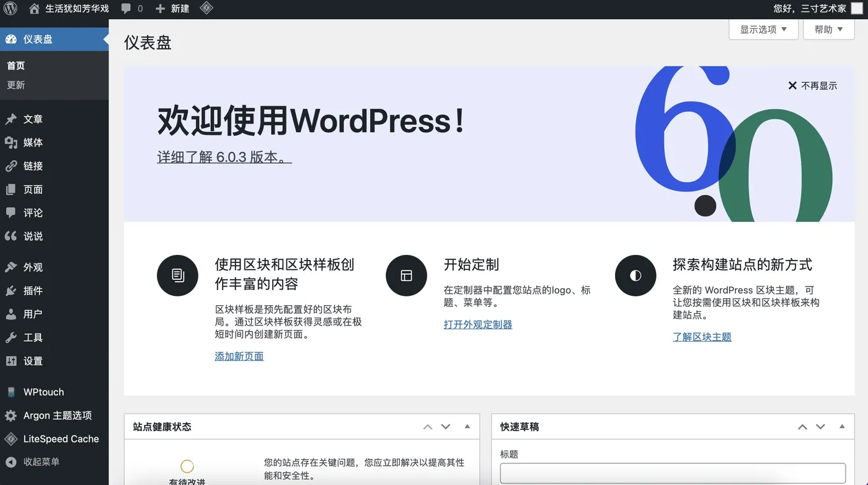
Task: Click the 工具 wrench icon
Action: click(11, 337)
